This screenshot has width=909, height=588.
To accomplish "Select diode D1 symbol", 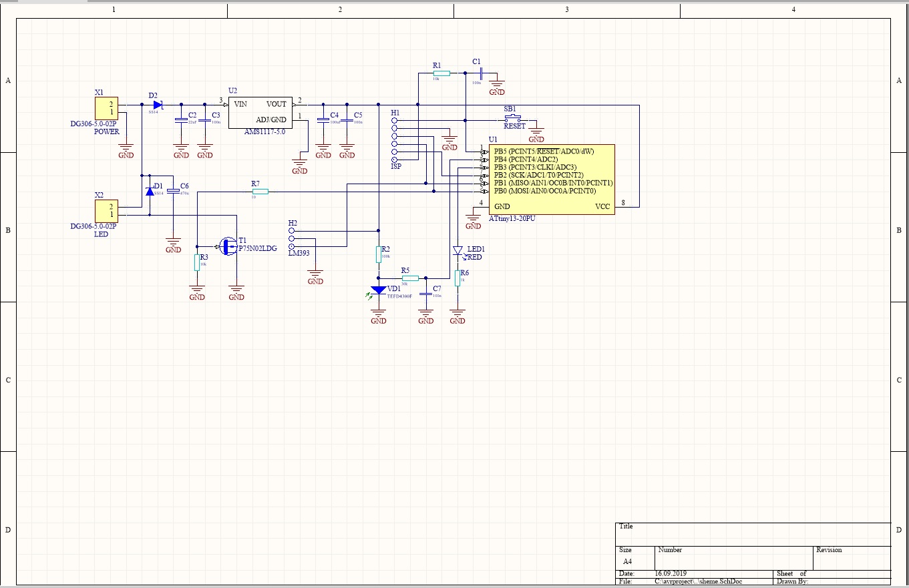I will [x=150, y=190].
